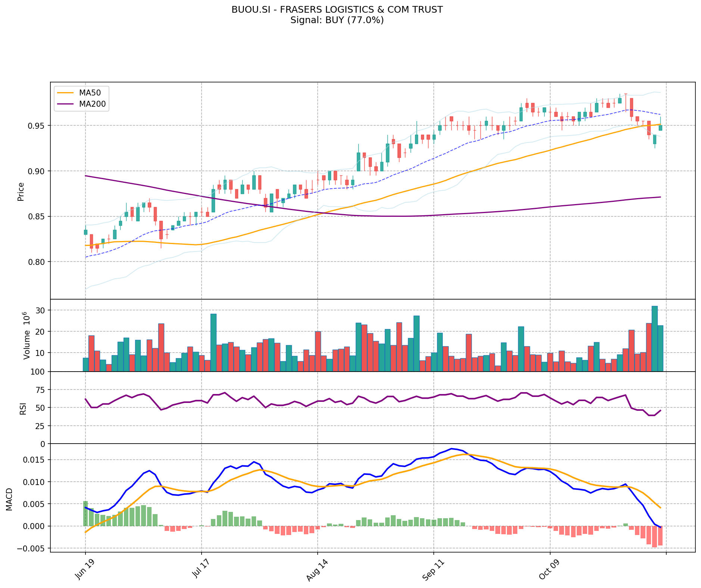Select the orange MA50 legend line swatch
The height and width of the screenshot is (588, 701).
(66, 93)
